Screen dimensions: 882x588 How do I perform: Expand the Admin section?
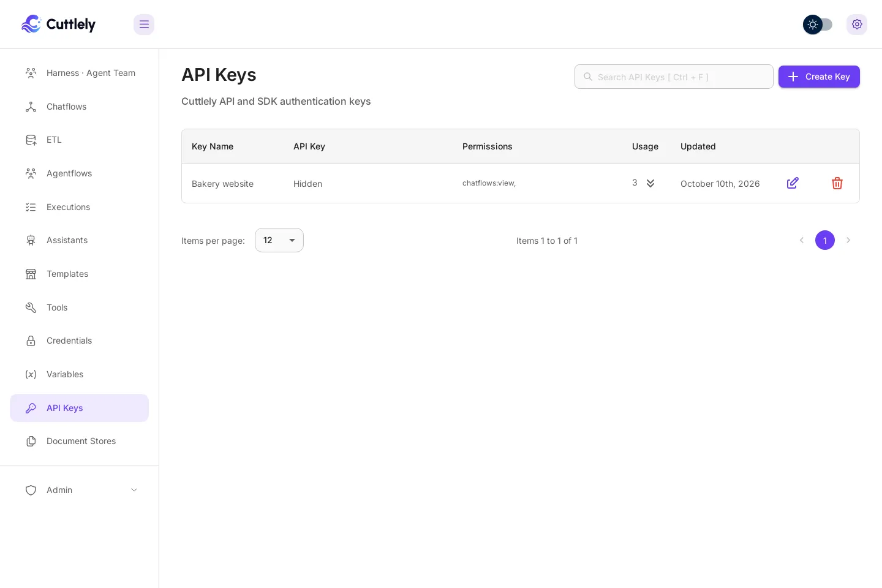point(80,490)
